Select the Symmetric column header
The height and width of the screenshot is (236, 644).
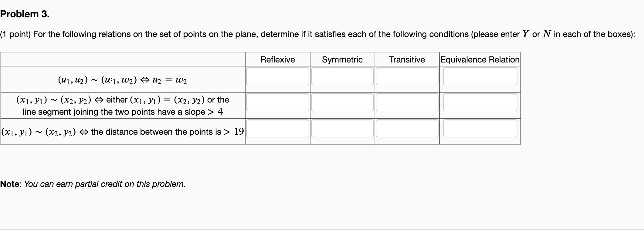pos(342,59)
